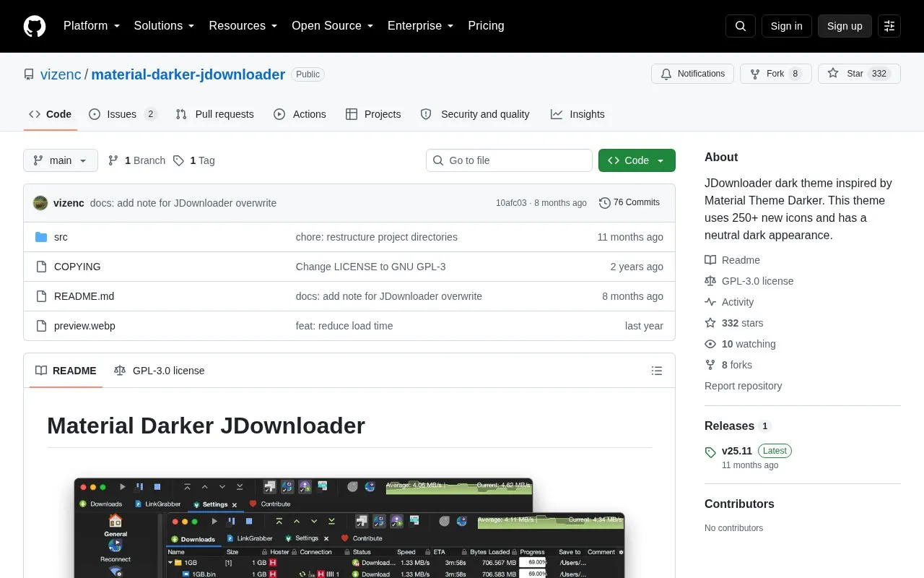View the 8 forks link

tap(728, 365)
